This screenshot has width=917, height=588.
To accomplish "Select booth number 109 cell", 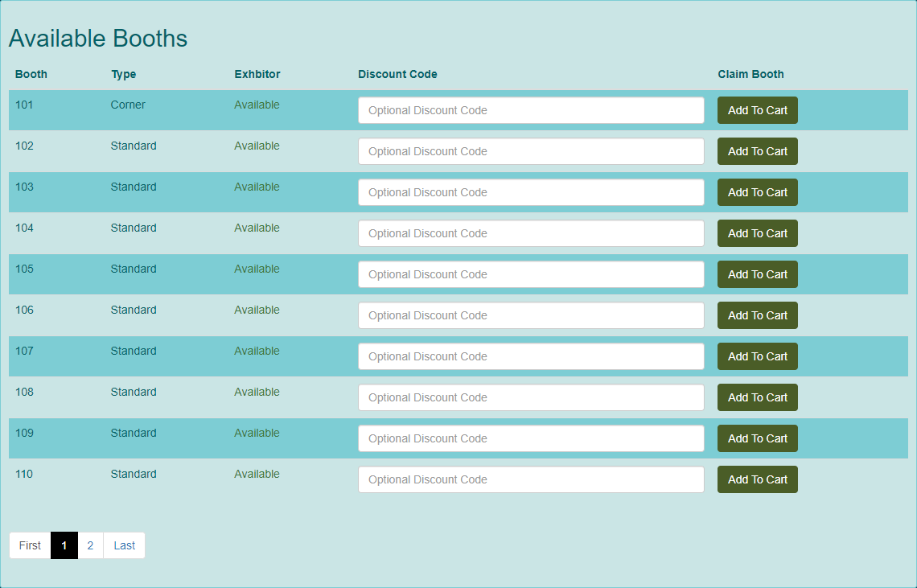I will (x=24, y=433).
